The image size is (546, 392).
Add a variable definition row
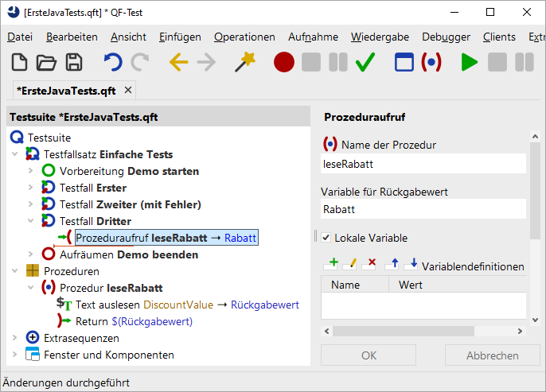coord(330,264)
